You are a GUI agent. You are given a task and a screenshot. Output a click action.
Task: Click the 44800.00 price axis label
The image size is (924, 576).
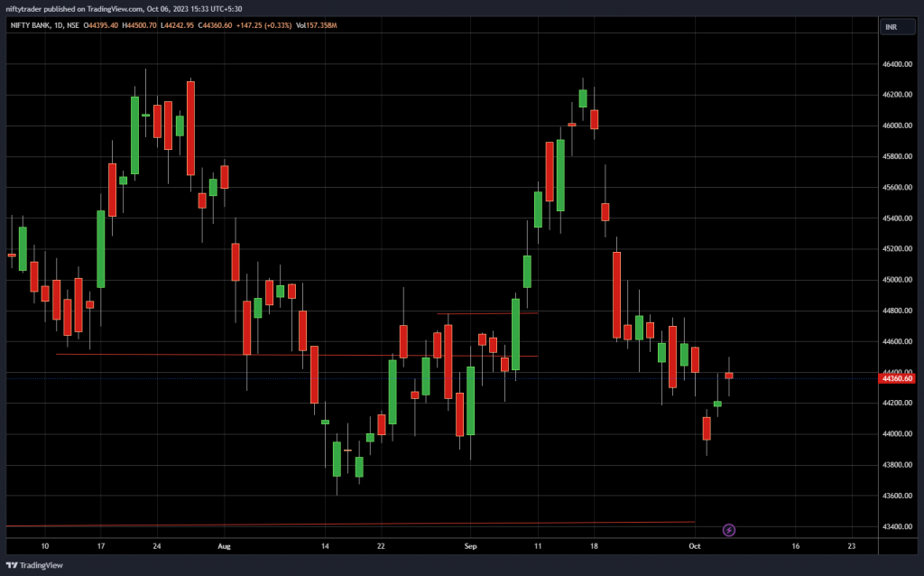tap(897, 311)
